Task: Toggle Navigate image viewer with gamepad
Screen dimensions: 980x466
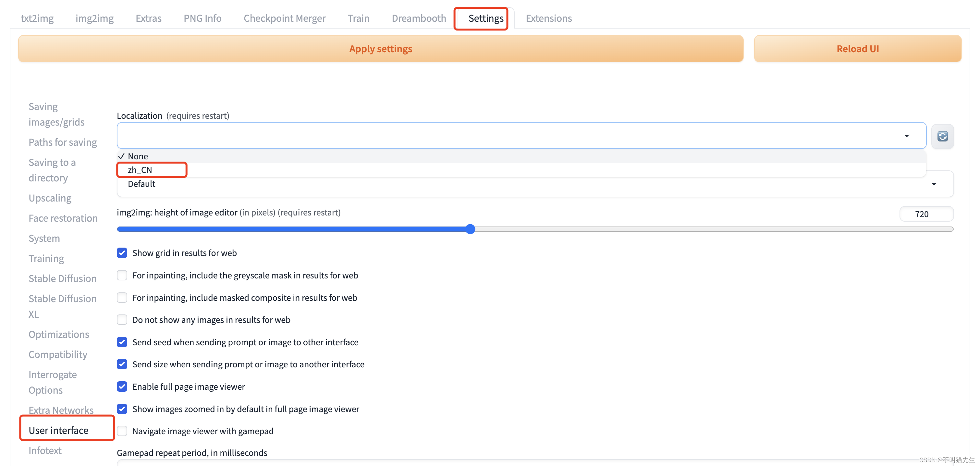Action: tap(123, 431)
